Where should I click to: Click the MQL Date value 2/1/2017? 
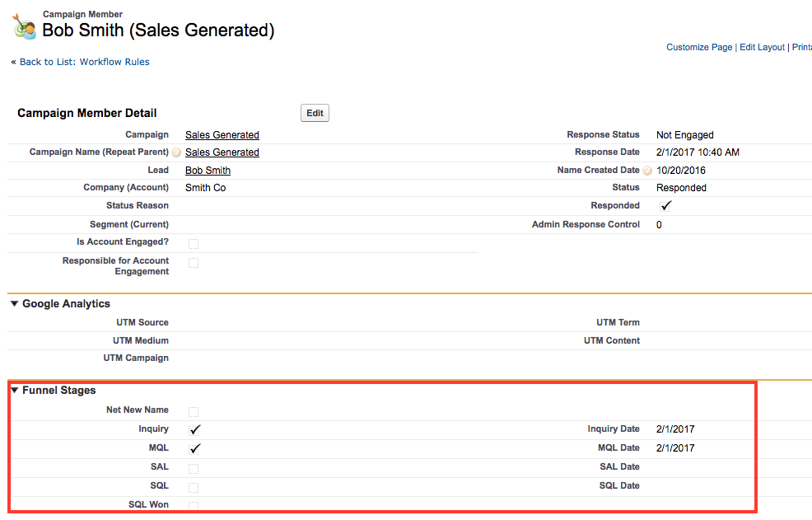(x=675, y=448)
